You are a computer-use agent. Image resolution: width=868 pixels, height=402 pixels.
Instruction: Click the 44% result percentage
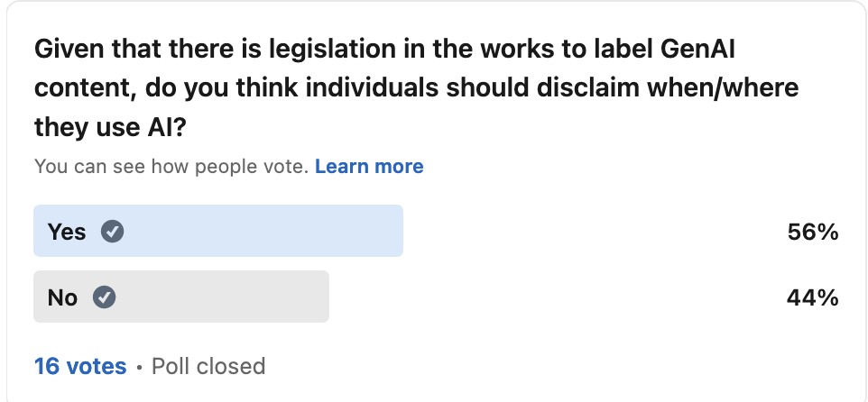coord(813,297)
